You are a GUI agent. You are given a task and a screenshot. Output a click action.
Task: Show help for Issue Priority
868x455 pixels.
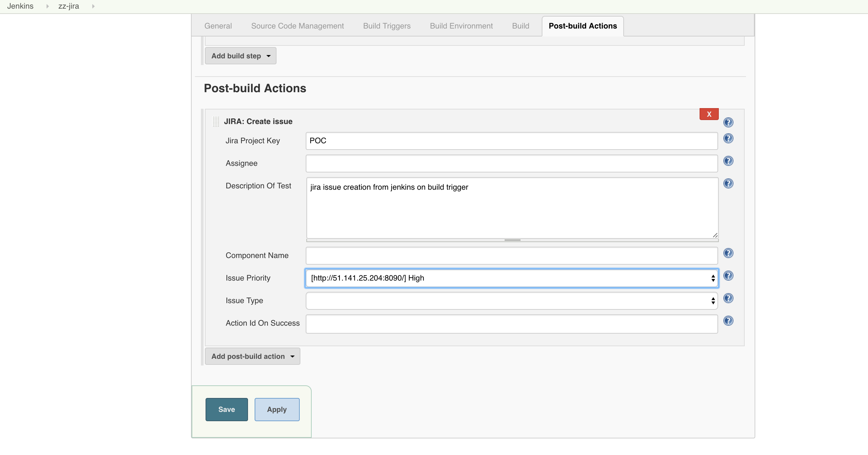click(728, 276)
